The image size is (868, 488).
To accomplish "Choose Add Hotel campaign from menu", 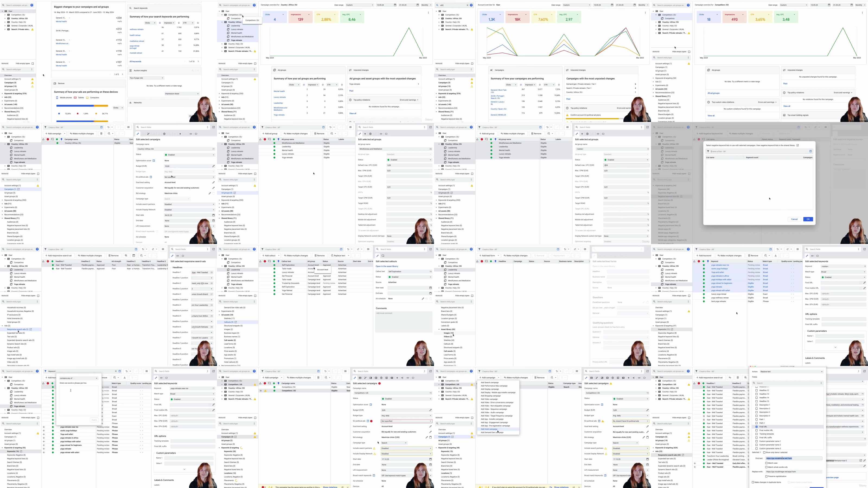I will point(489,429).
